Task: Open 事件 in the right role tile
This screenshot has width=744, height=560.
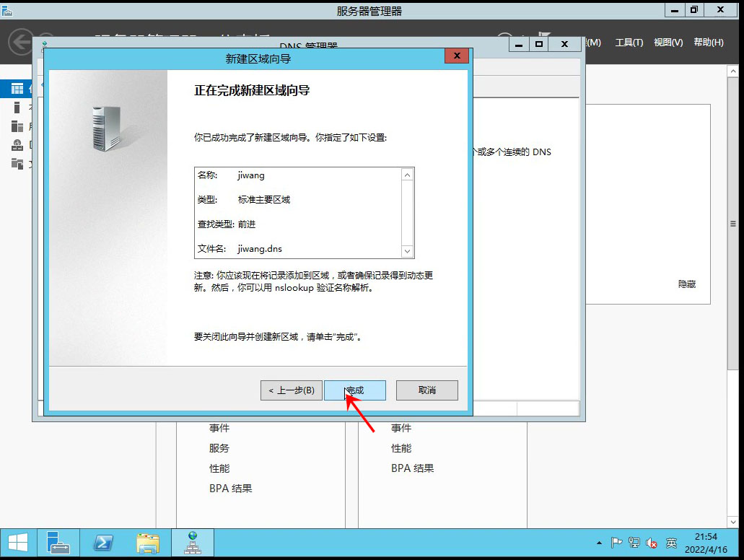Action: coord(401,428)
